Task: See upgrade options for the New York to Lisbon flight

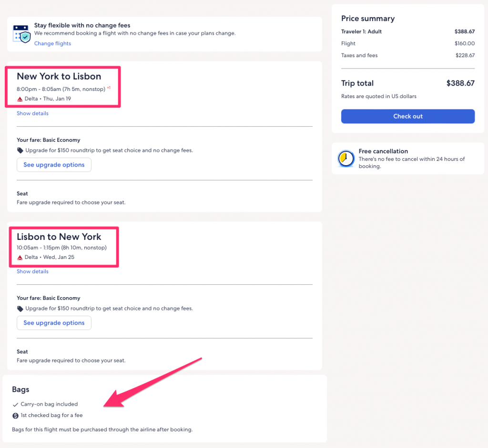Action: coord(54,165)
